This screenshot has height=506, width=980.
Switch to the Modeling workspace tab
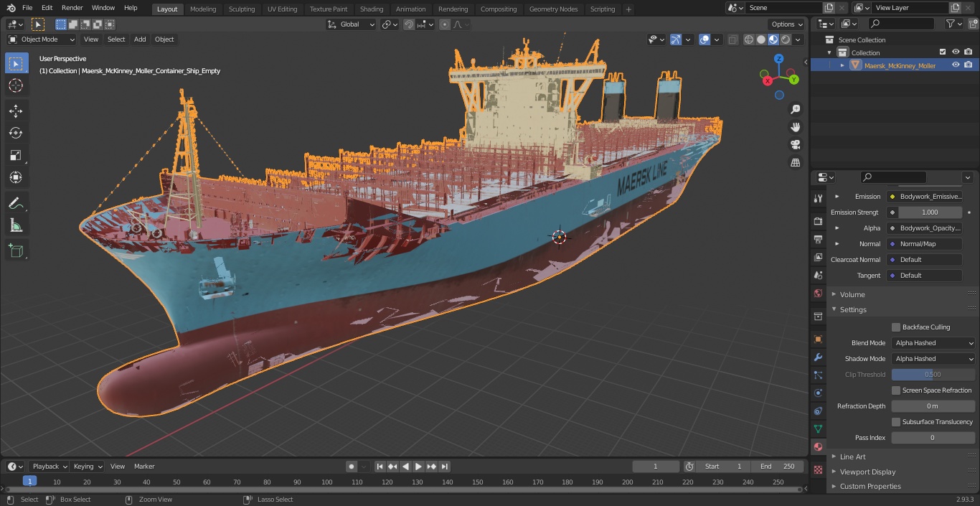203,9
